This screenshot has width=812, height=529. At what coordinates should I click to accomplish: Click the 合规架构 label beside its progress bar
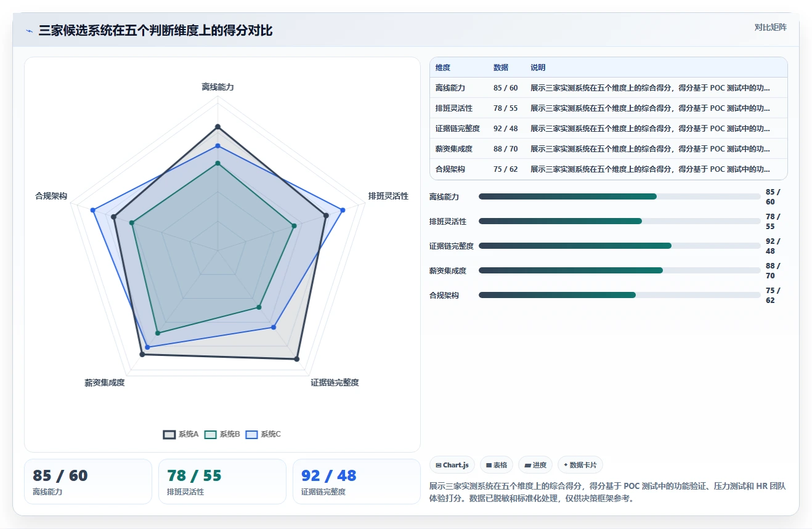[444, 296]
